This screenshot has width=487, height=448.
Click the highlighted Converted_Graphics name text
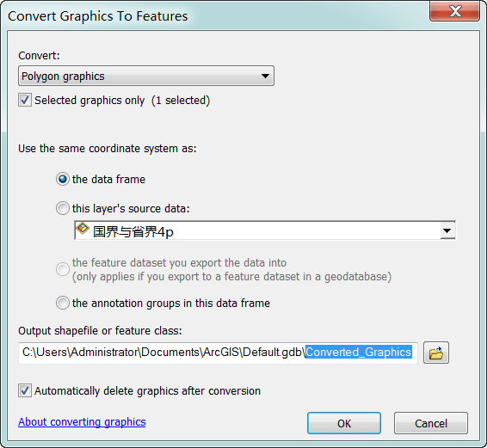click(x=359, y=352)
